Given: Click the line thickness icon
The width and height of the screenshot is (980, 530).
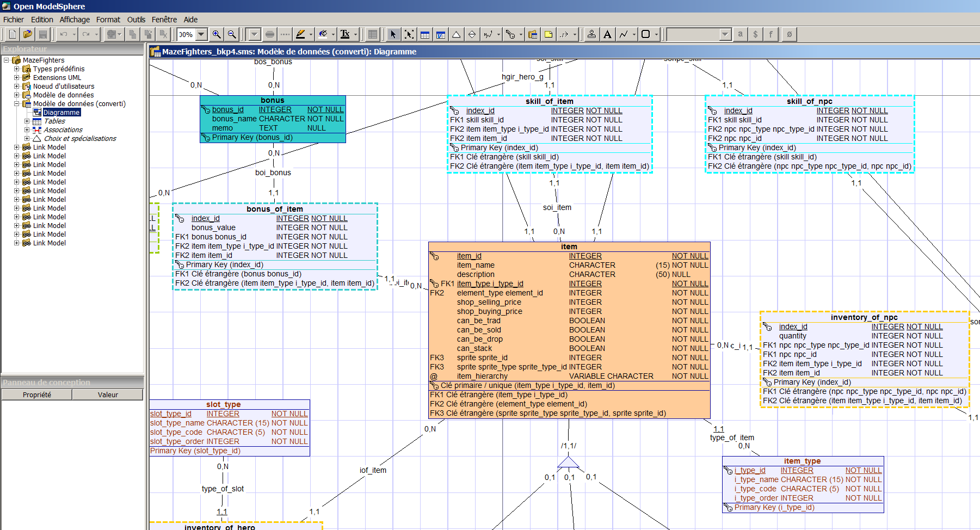Looking at the screenshot, I should point(270,34).
